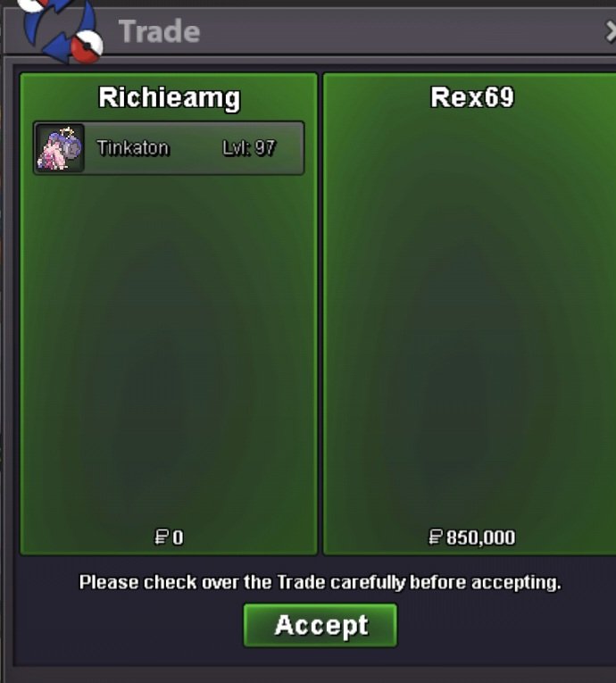This screenshot has width=616, height=683.
Task: Click the Lvl: 97 label
Action: pyautogui.click(x=249, y=148)
